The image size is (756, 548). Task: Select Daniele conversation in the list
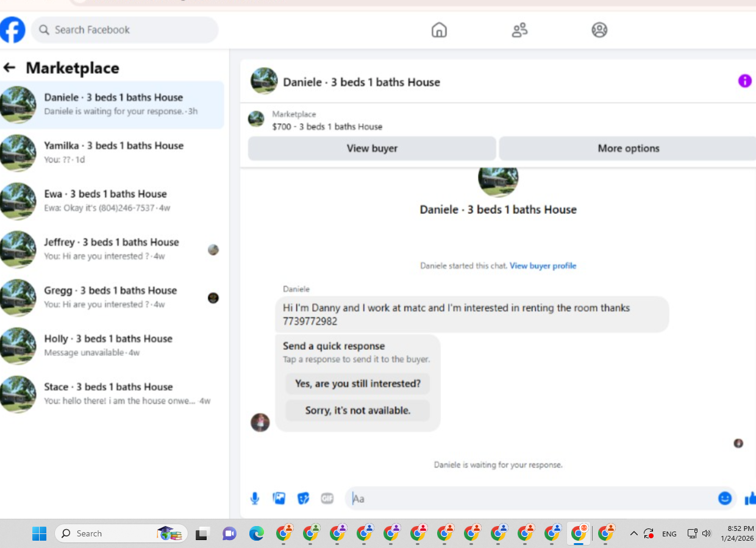(x=112, y=105)
